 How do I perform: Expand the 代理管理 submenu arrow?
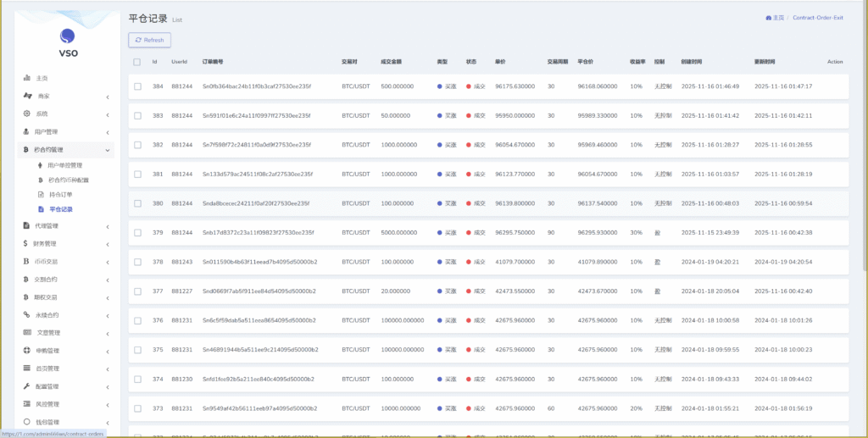pyautogui.click(x=108, y=226)
